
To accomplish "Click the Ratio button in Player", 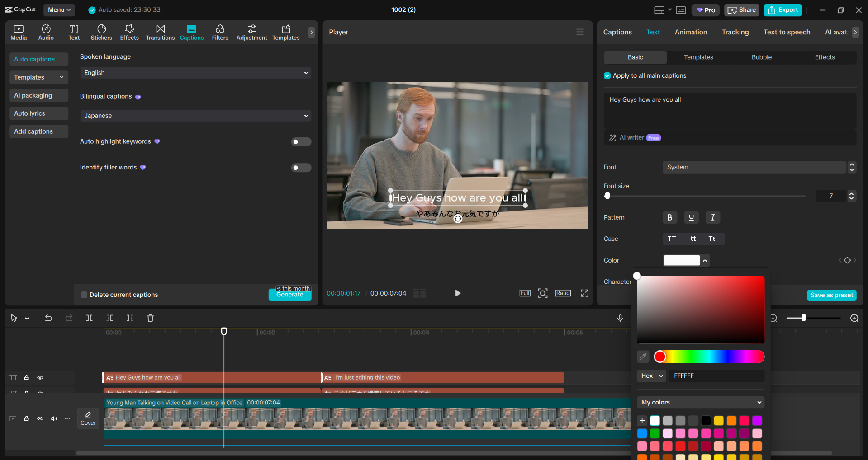I will pos(563,293).
